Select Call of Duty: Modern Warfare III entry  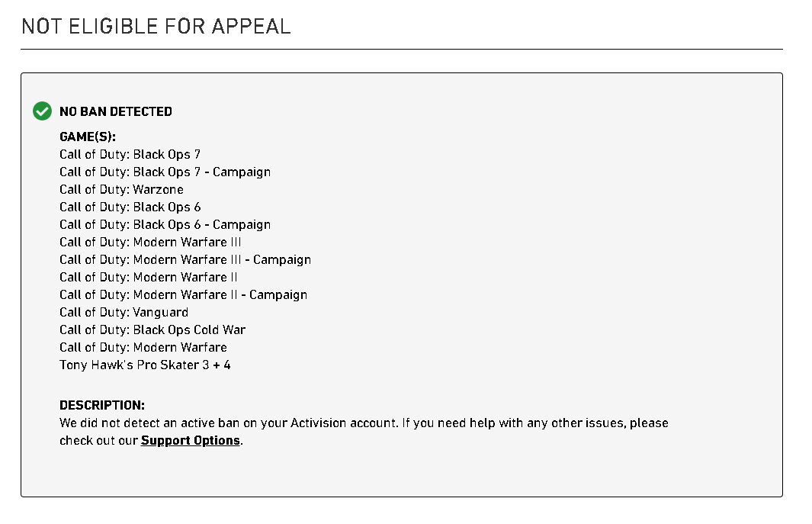(x=150, y=243)
